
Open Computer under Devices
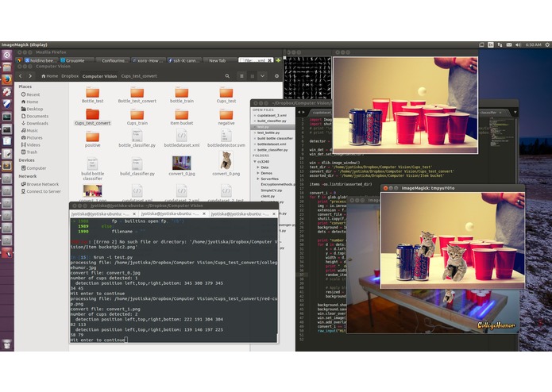click(33, 168)
